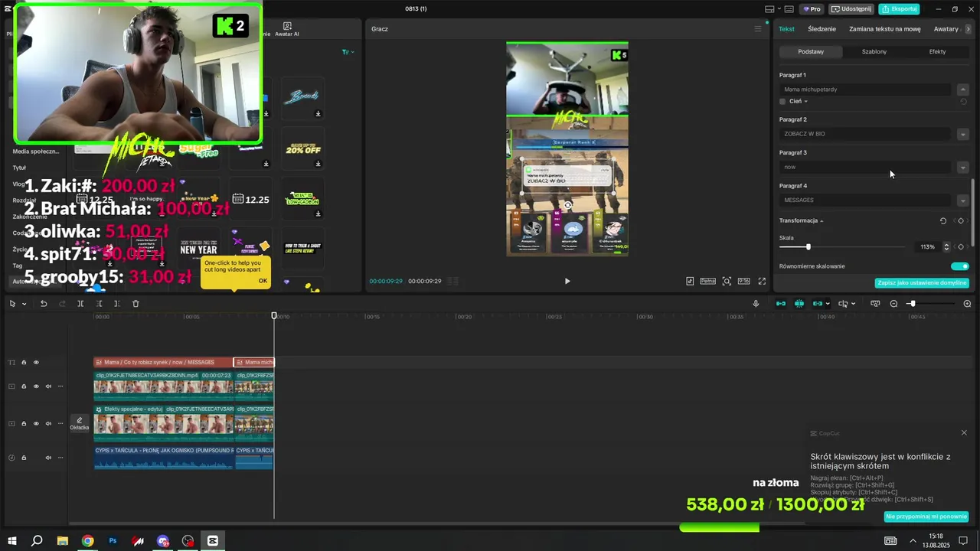Hide the text track with eye icon
The height and width of the screenshot is (551, 980).
(x=36, y=362)
